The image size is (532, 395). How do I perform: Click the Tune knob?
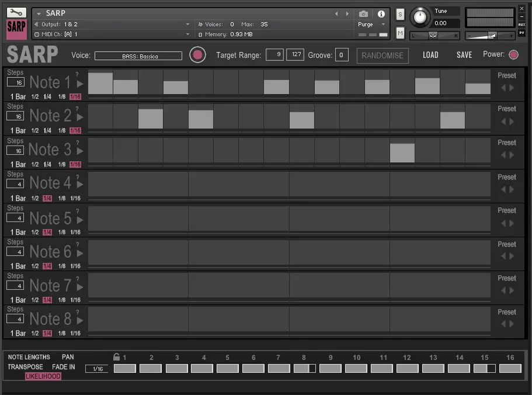(420, 17)
